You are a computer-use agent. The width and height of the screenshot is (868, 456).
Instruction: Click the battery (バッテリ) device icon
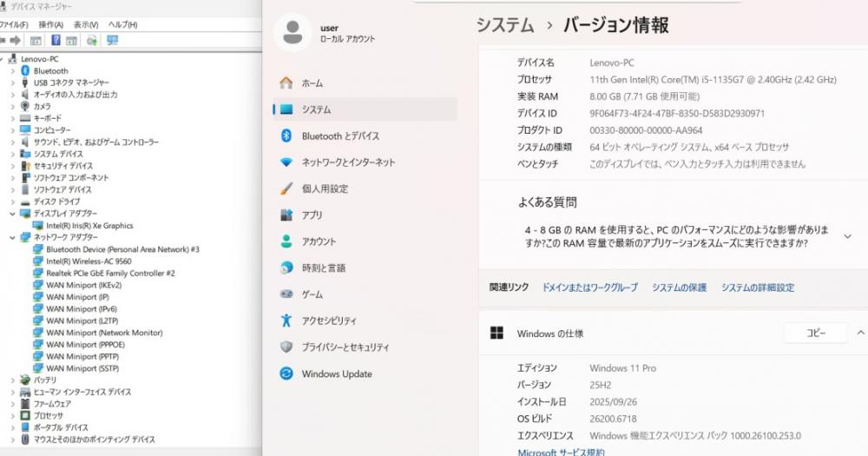click(25, 380)
